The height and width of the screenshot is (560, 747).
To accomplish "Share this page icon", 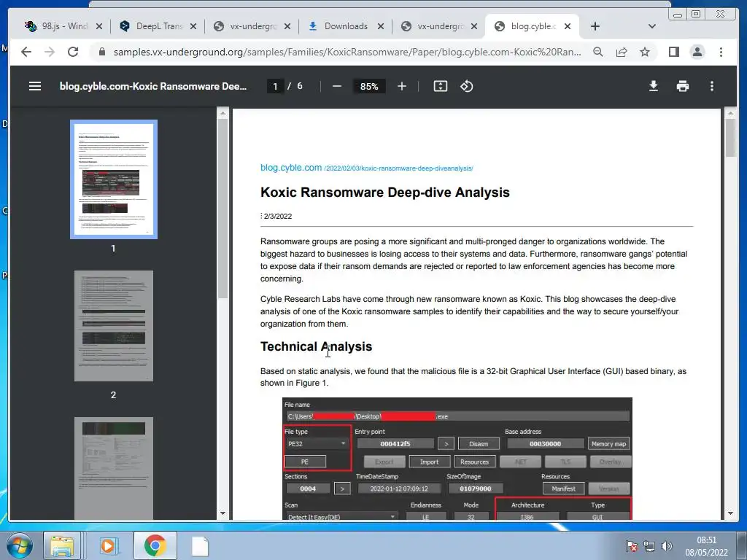I will pos(622,52).
